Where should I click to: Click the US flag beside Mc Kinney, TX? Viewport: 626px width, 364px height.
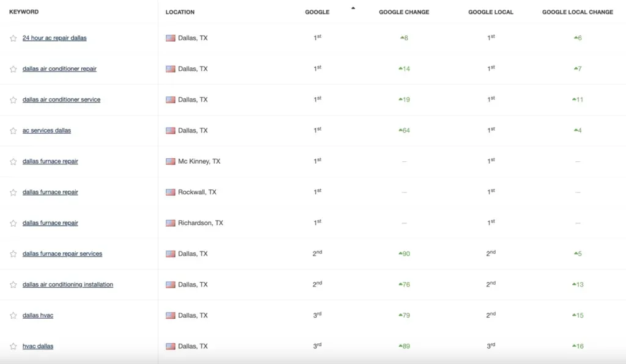click(171, 161)
